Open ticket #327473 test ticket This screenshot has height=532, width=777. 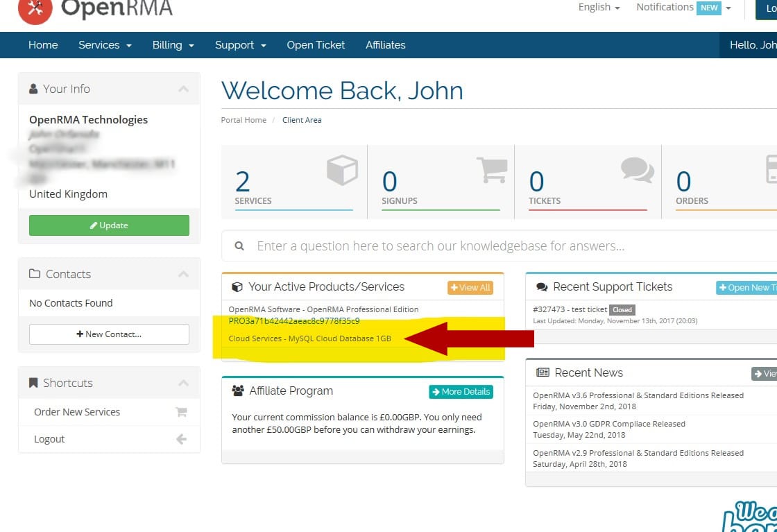570,309
